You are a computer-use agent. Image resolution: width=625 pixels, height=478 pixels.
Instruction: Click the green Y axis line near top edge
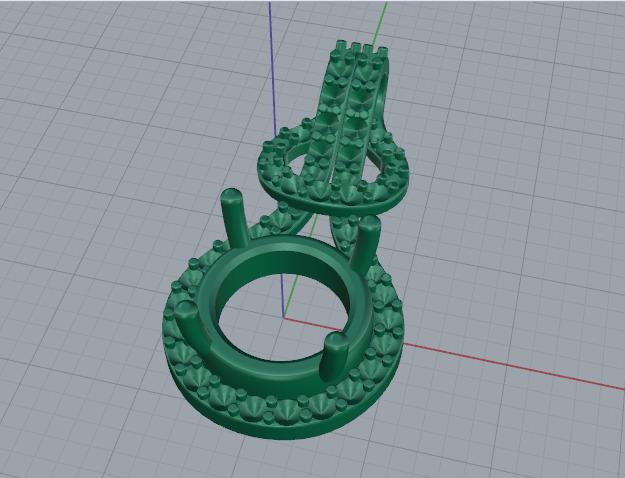tap(381, 24)
